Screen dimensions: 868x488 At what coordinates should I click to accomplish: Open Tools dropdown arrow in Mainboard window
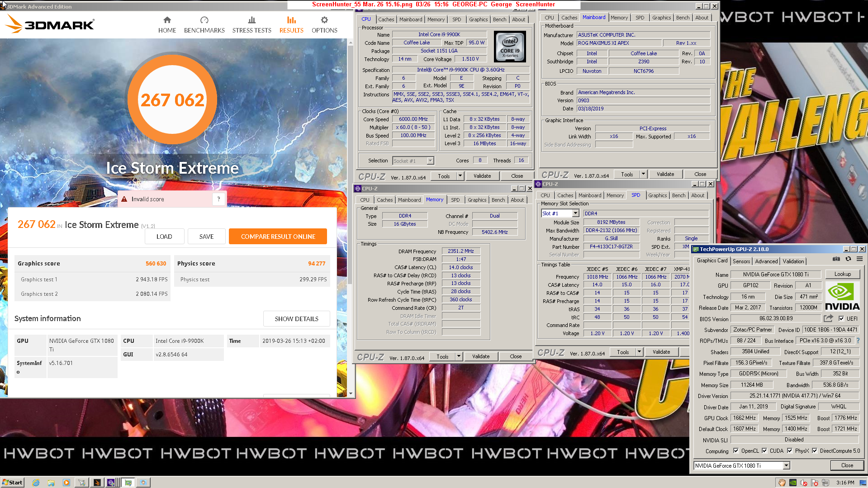643,174
